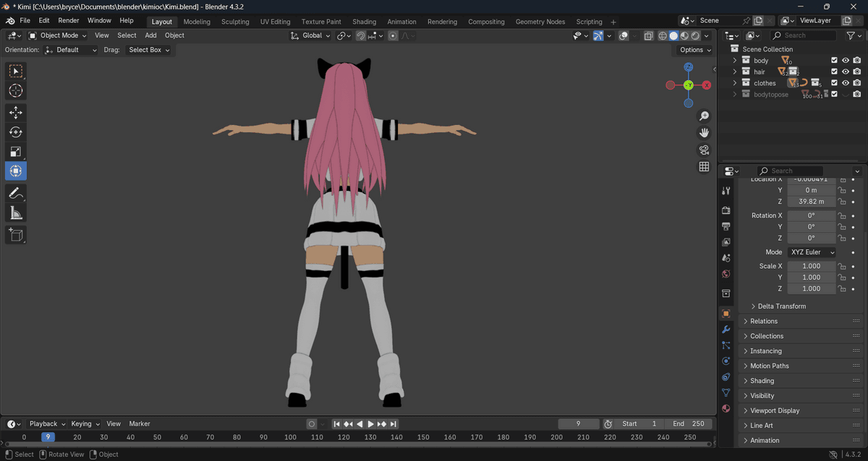This screenshot has width=868, height=461.
Task: Choose the Measure tool
Action: [x=15, y=213]
